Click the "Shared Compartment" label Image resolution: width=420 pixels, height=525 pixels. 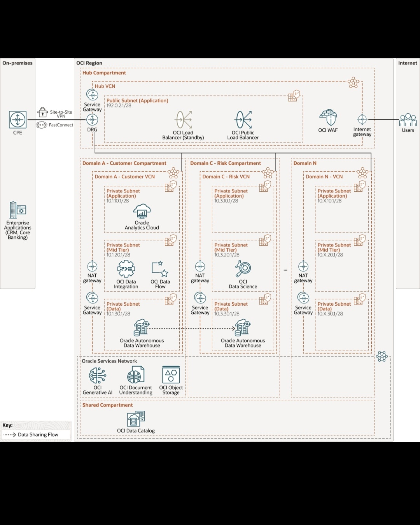[108, 405]
